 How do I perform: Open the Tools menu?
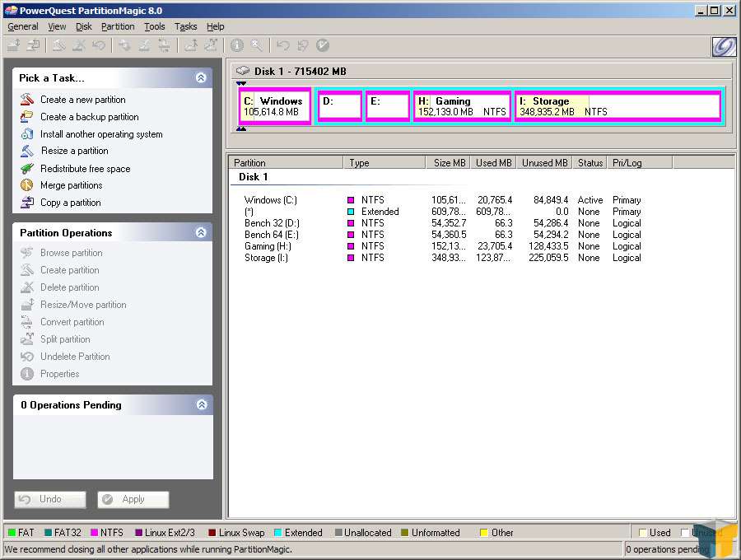155,26
